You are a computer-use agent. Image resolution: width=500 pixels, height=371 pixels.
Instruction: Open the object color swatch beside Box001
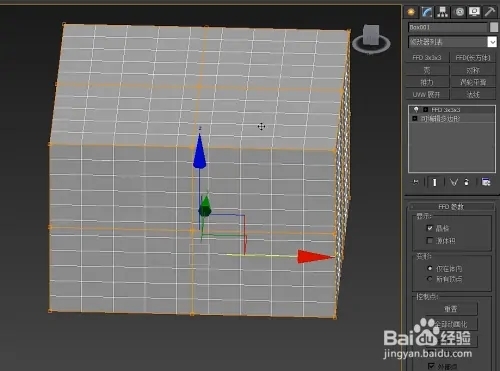494,27
